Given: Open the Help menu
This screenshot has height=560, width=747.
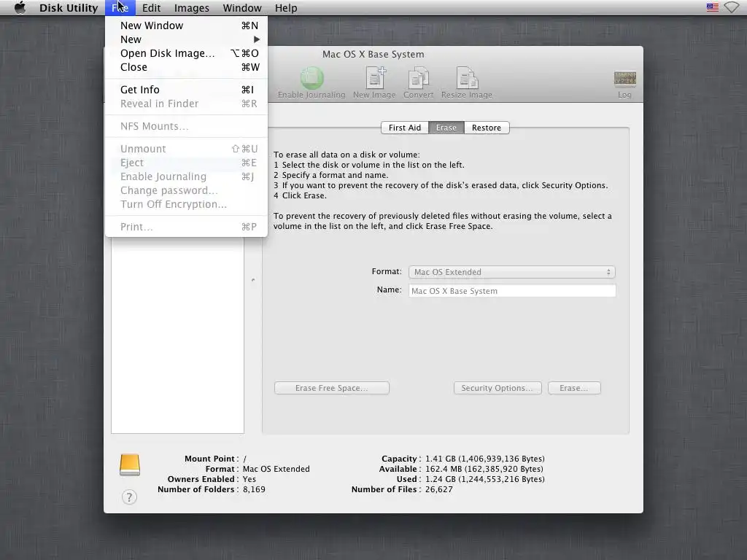Looking at the screenshot, I should (286, 7).
